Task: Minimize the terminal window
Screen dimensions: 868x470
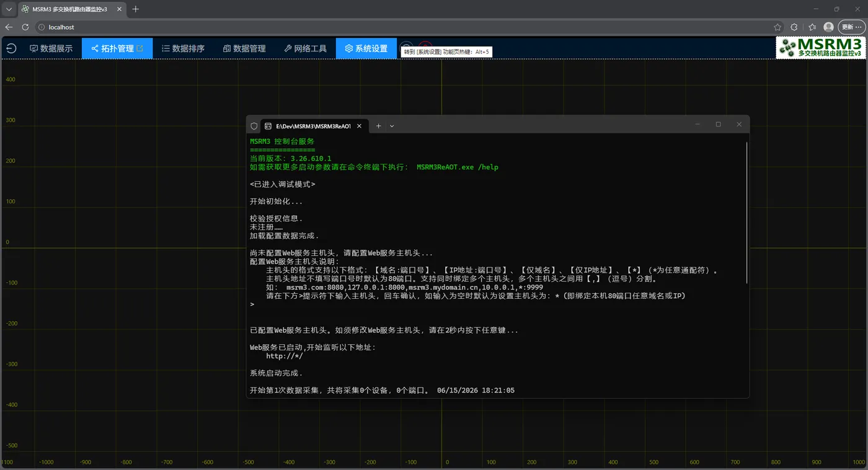Action: click(697, 125)
